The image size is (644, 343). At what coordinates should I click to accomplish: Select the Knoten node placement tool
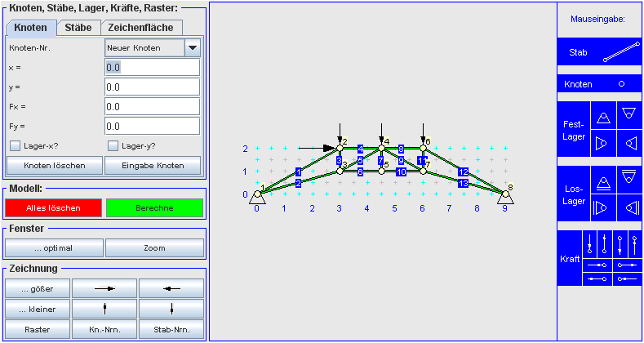coord(600,84)
